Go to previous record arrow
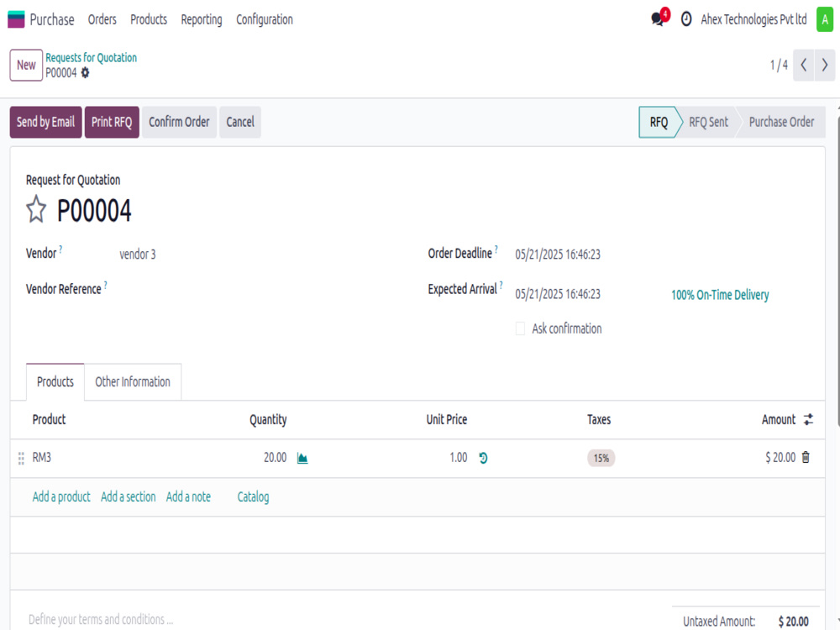Image resolution: width=840 pixels, height=630 pixels. tap(804, 66)
